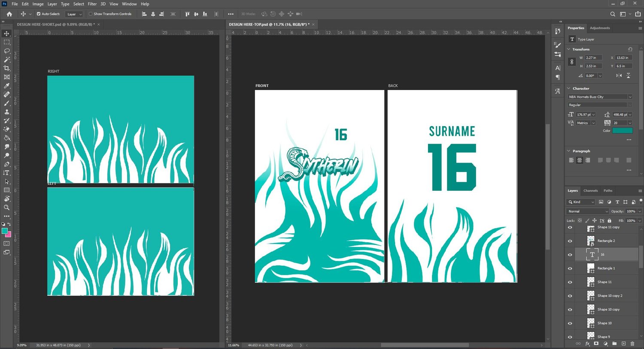Create a new layer with the plus icon
Viewport: 644px width, 349px height.
tap(624, 344)
